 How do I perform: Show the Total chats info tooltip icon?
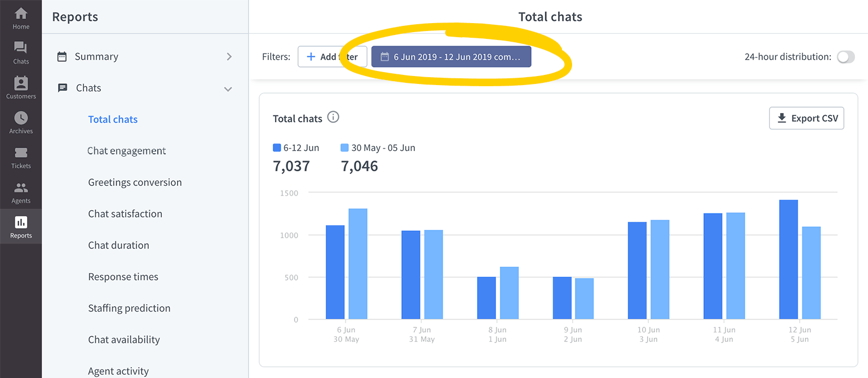point(333,117)
